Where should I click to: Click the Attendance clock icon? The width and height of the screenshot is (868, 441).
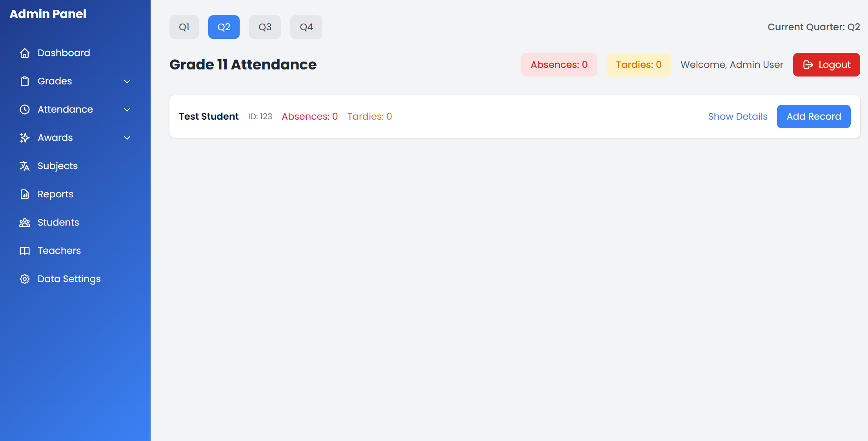pos(25,109)
